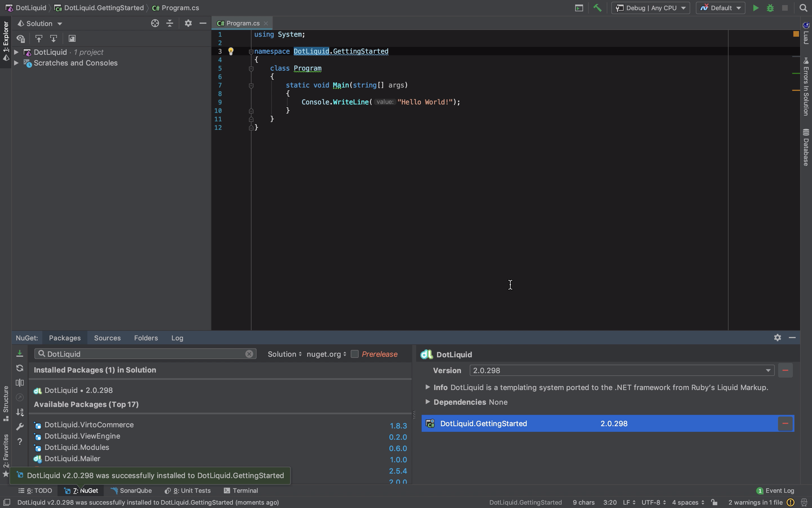Click the Build Solution hammer icon
This screenshot has height=508, width=812.
click(597, 8)
